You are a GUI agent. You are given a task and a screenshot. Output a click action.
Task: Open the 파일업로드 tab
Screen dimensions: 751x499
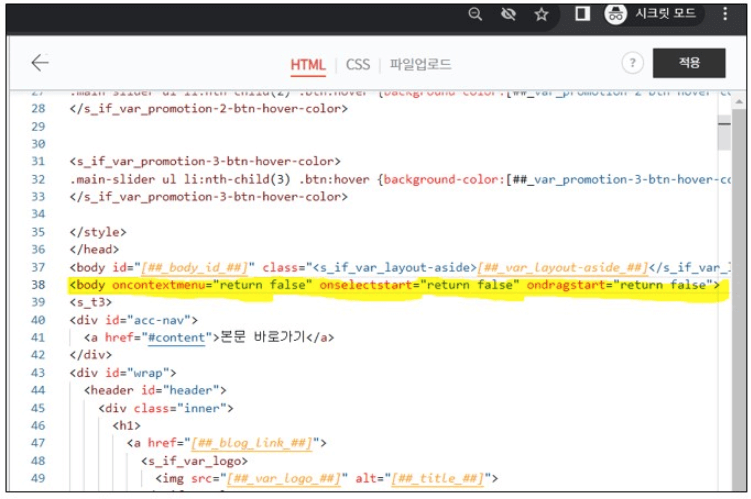pyautogui.click(x=420, y=64)
